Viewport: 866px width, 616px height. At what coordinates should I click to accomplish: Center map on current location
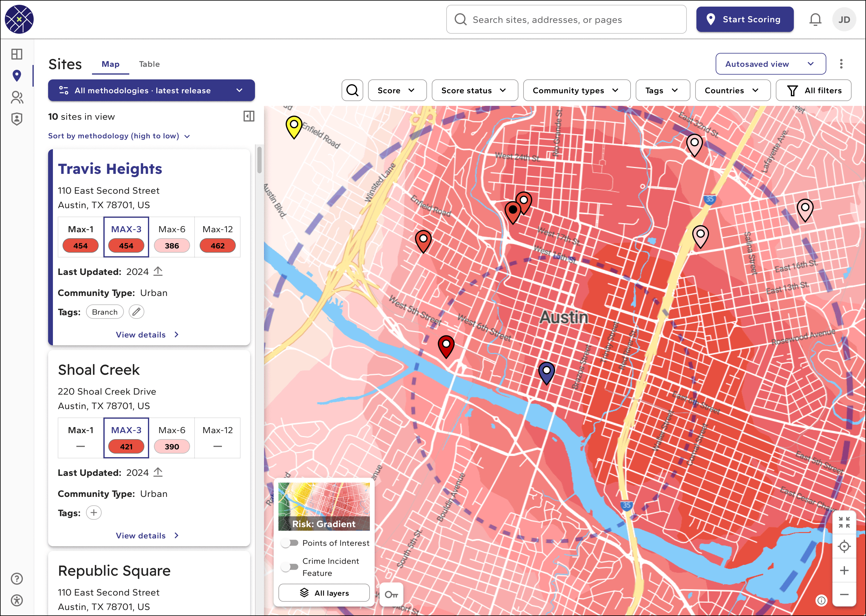click(844, 546)
